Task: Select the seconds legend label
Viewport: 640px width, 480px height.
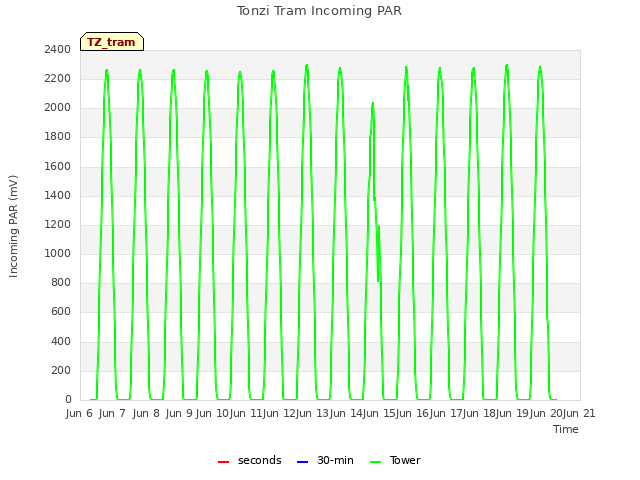Action: coord(260,460)
